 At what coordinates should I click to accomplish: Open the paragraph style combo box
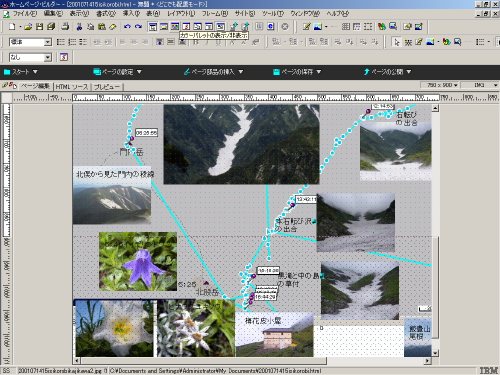coord(30,42)
